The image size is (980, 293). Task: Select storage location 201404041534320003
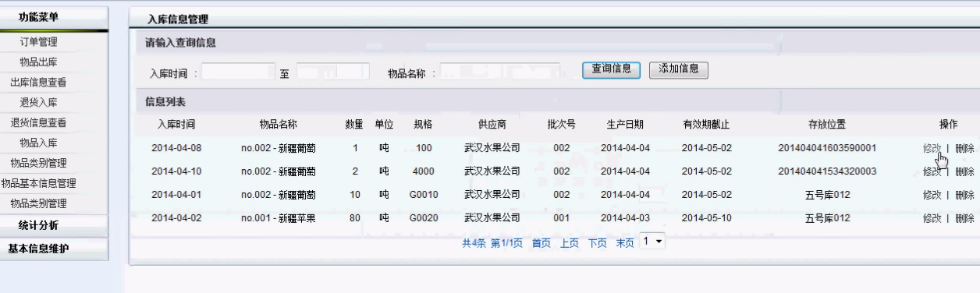(x=827, y=171)
